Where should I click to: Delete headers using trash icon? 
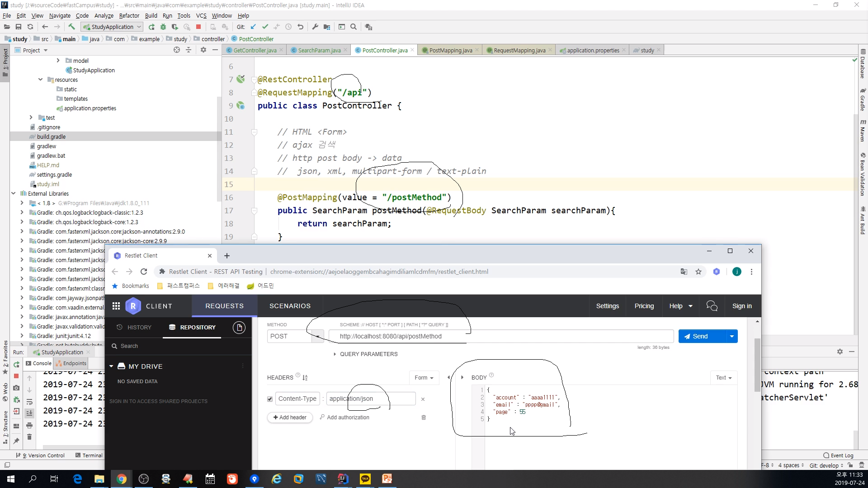[424, 418]
